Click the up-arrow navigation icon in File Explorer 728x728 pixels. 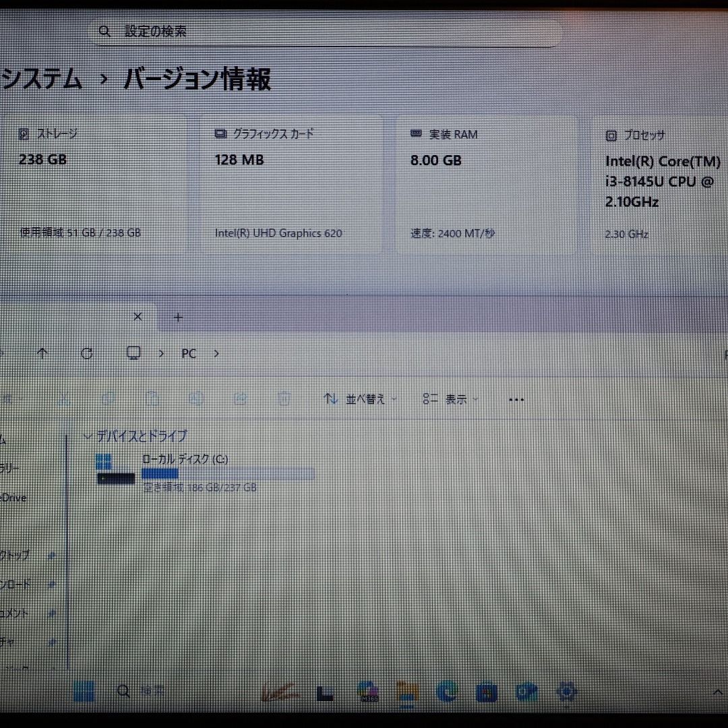(x=42, y=353)
